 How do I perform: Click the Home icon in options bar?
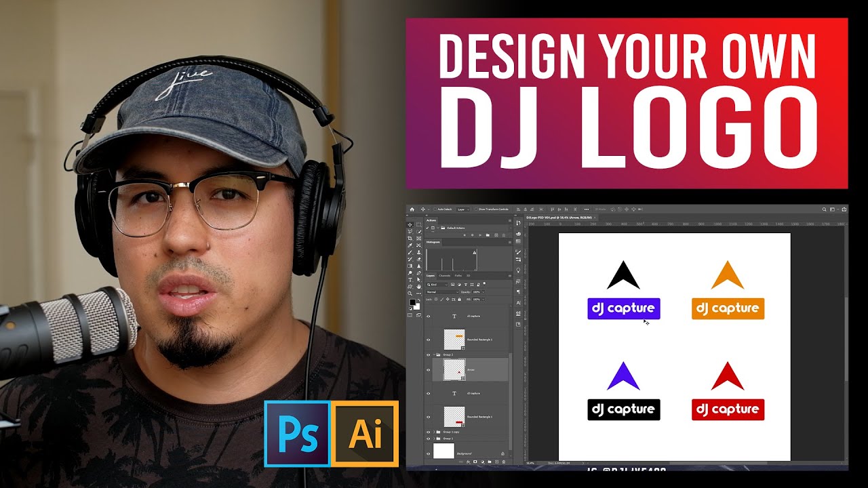click(412, 209)
